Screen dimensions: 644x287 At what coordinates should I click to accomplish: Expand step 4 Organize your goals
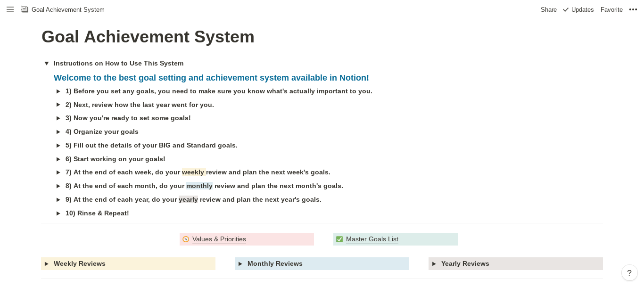(x=58, y=132)
